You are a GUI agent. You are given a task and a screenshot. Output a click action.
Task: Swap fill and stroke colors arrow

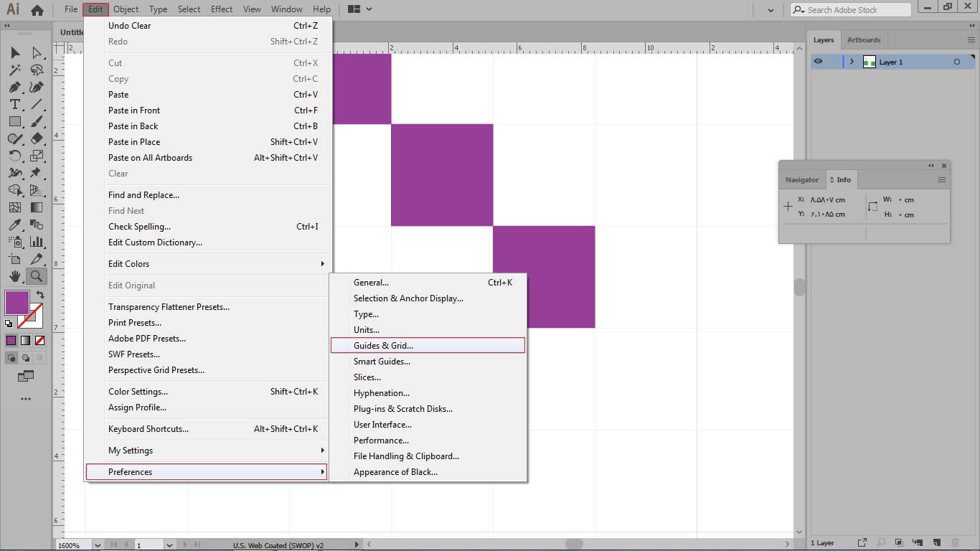[41, 295]
